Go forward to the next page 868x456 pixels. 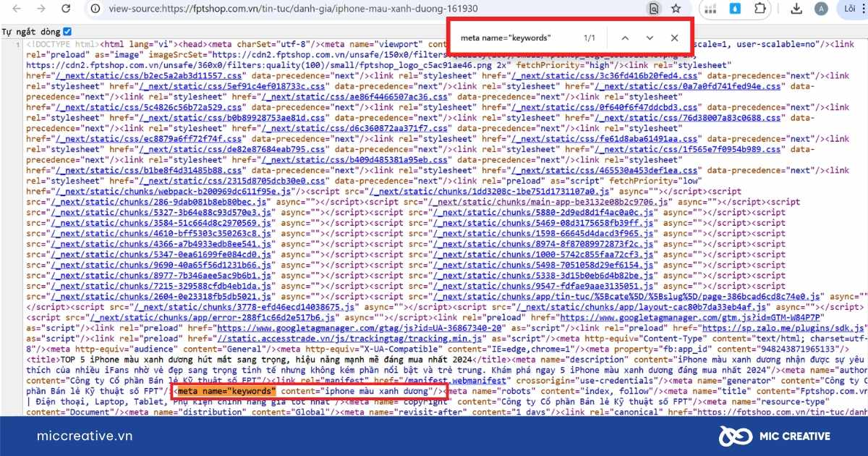(x=42, y=9)
